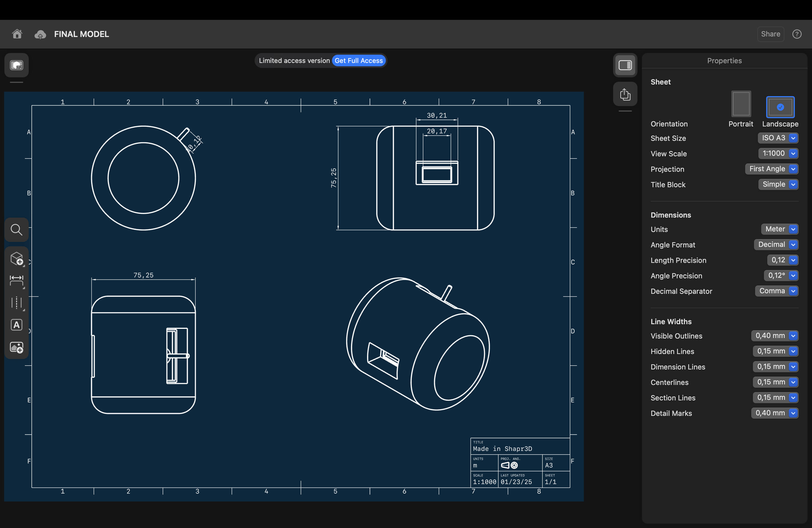The image size is (812, 528).
Task: Click the export share icon
Action: click(x=625, y=94)
